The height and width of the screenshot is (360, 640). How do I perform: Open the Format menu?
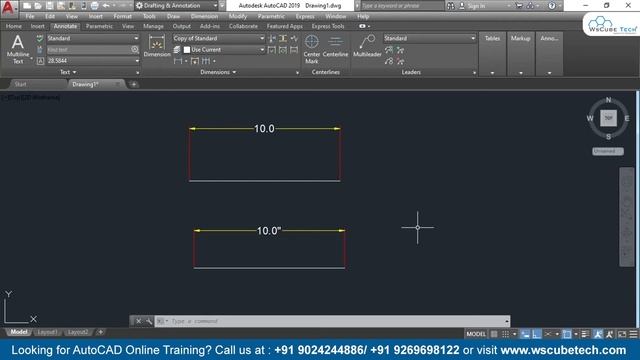click(122, 16)
